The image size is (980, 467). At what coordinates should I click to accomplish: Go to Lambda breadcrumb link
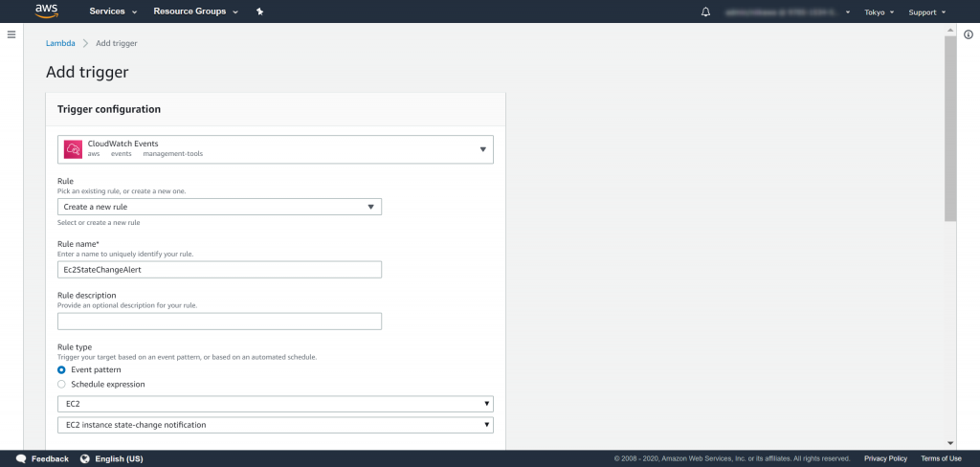(x=60, y=43)
